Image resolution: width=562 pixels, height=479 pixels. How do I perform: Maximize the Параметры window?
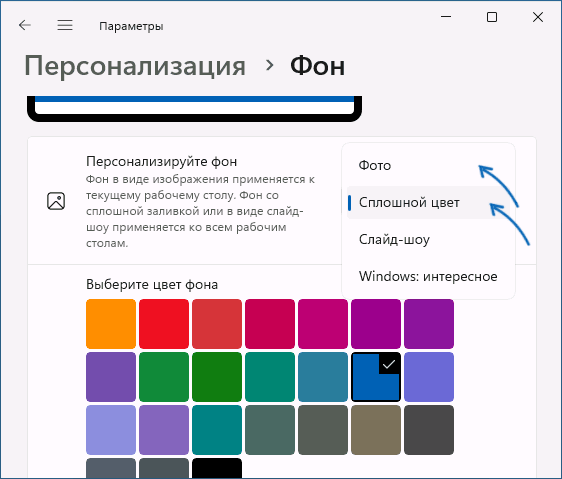click(492, 17)
